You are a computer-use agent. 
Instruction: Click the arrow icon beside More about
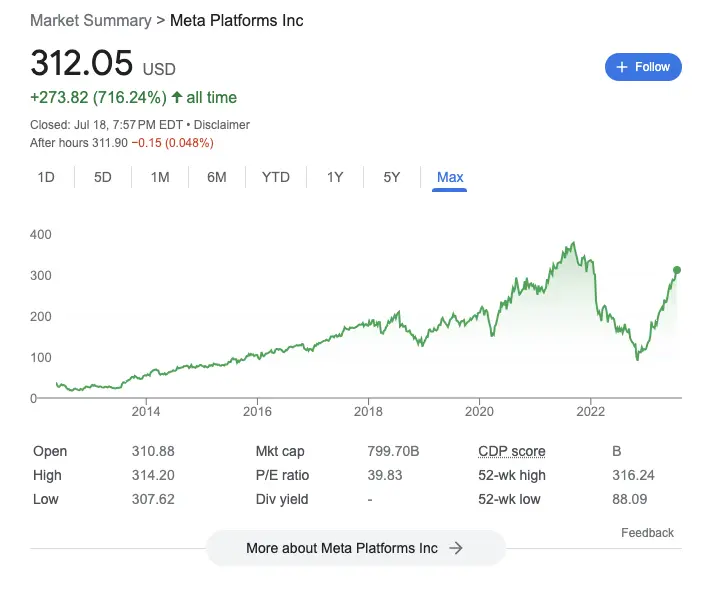(x=456, y=548)
